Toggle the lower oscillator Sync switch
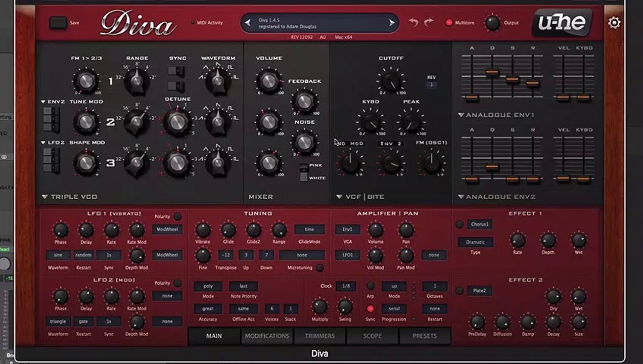 (x=175, y=86)
